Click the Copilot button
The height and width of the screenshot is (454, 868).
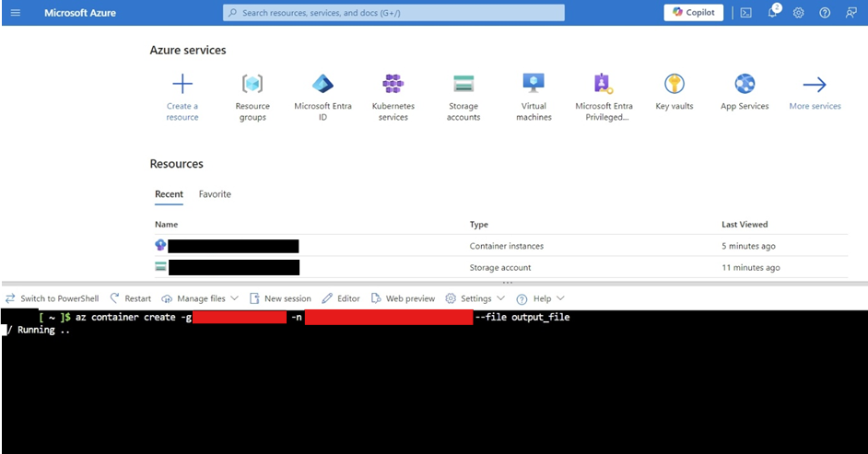coord(694,13)
